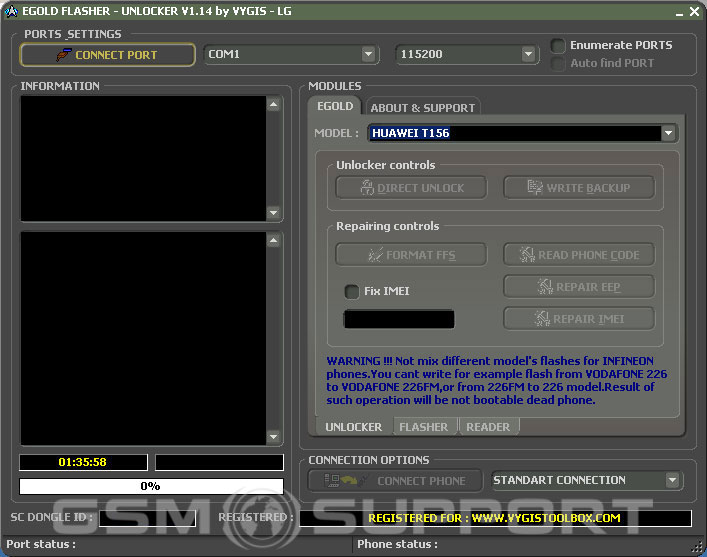Screen dimensions: 707x557
Task: Click the REPAIR EEP tool icon
Action: point(545,286)
